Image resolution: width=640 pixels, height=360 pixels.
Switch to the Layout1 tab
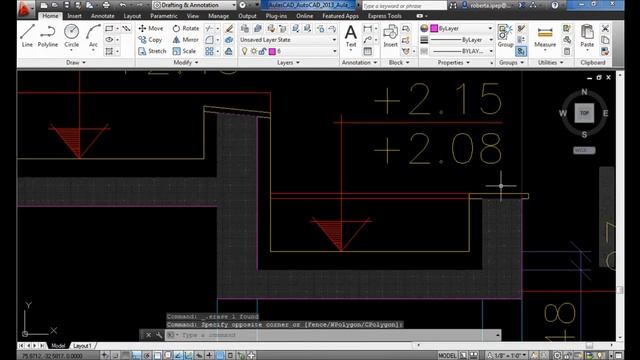[x=82, y=346]
